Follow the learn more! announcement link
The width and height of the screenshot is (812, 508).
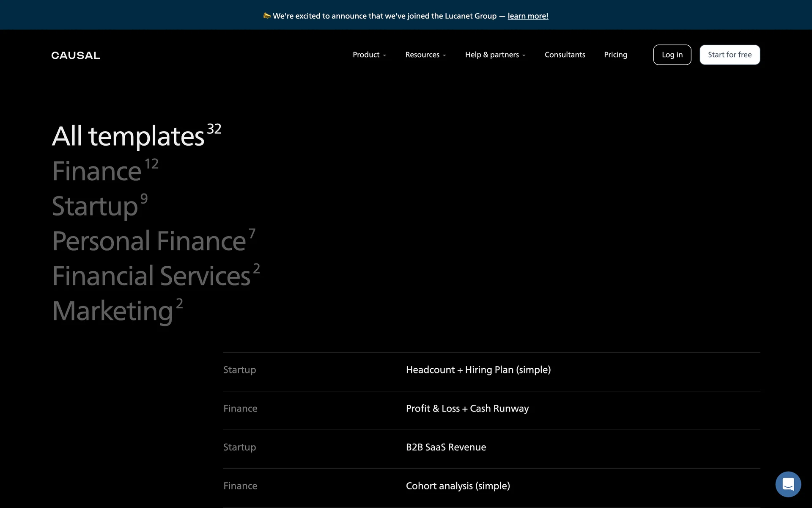click(528, 16)
